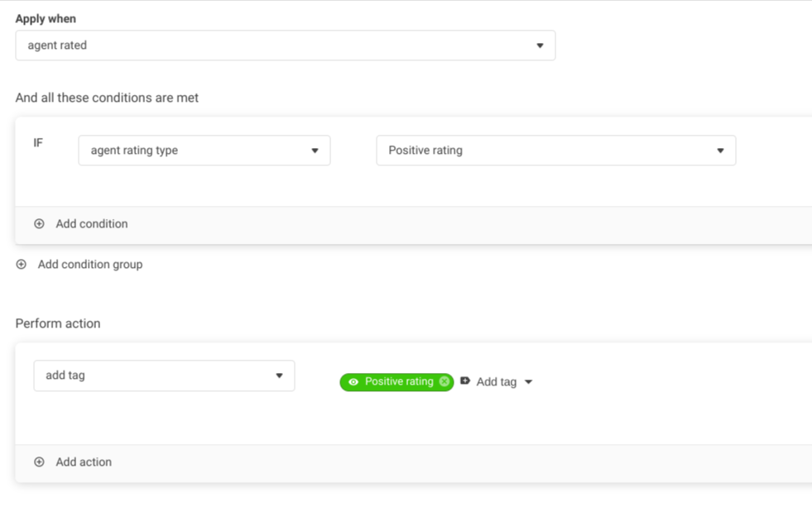Click the plus icon beside Add action
812x507 pixels.
[x=39, y=462]
